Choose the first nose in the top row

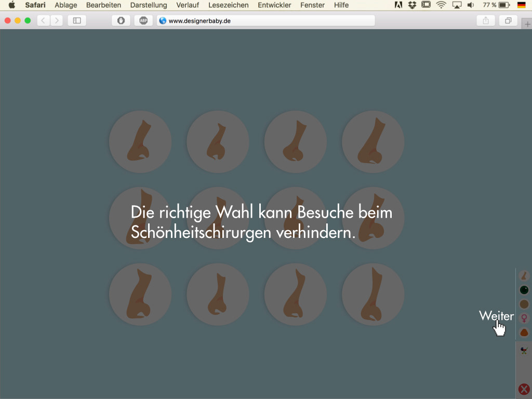(x=140, y=142)
